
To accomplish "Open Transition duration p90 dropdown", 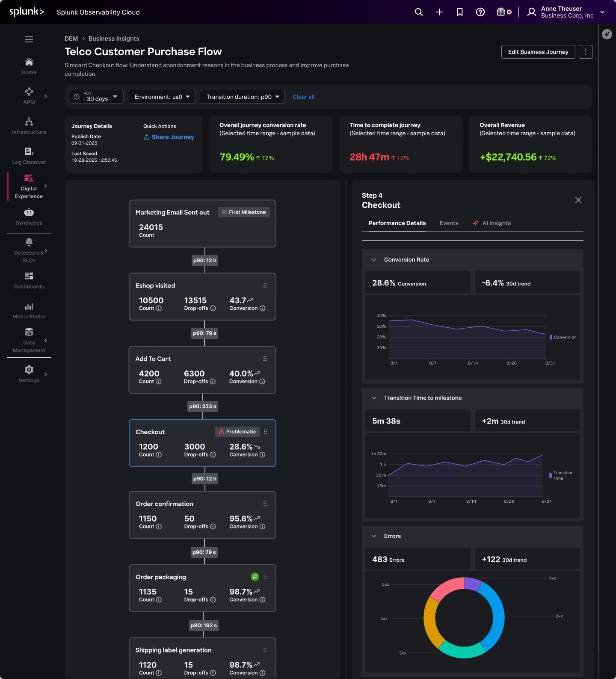I will [243, 97].
